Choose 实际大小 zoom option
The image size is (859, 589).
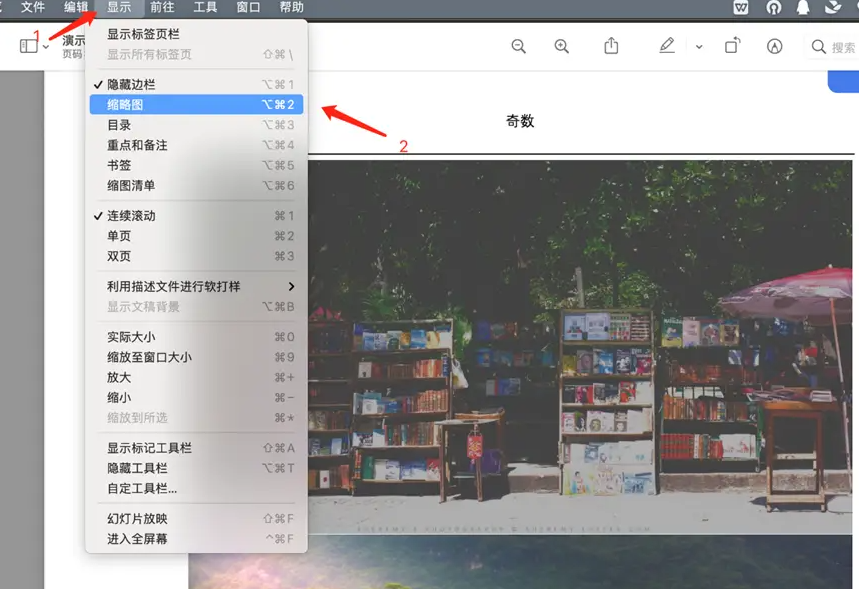(x=196, y=337)
